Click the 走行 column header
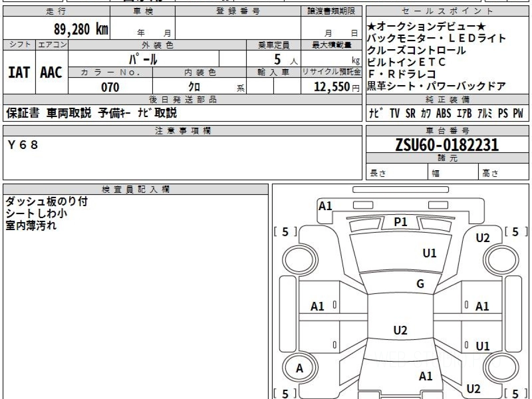The height and width of the screenshot is (399, 532). tap(56, 12)
